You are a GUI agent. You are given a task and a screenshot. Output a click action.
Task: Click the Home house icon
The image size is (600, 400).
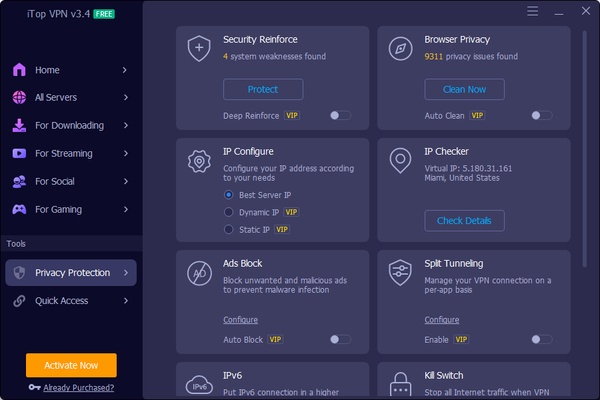click(19, 70)
